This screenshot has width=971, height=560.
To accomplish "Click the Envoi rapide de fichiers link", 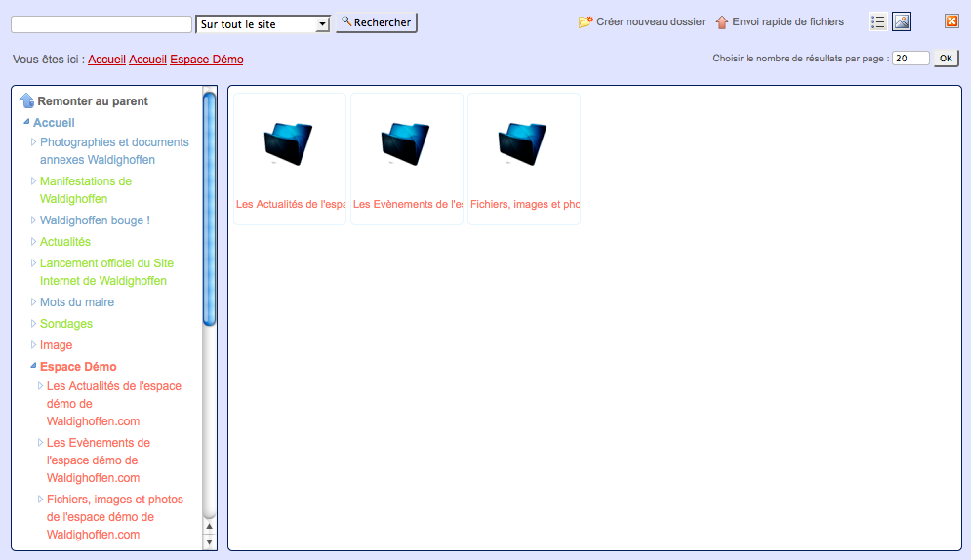I will click(788, 21).
